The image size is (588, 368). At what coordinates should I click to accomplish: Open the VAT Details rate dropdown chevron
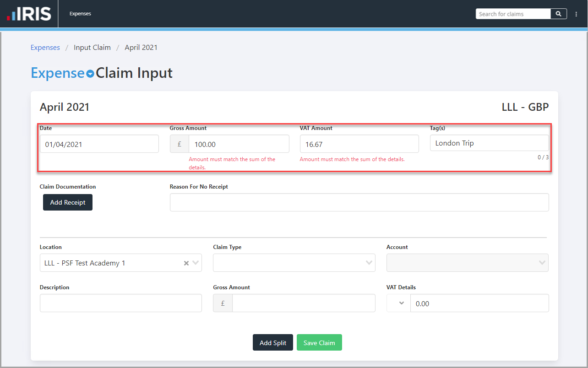(402, 303)
